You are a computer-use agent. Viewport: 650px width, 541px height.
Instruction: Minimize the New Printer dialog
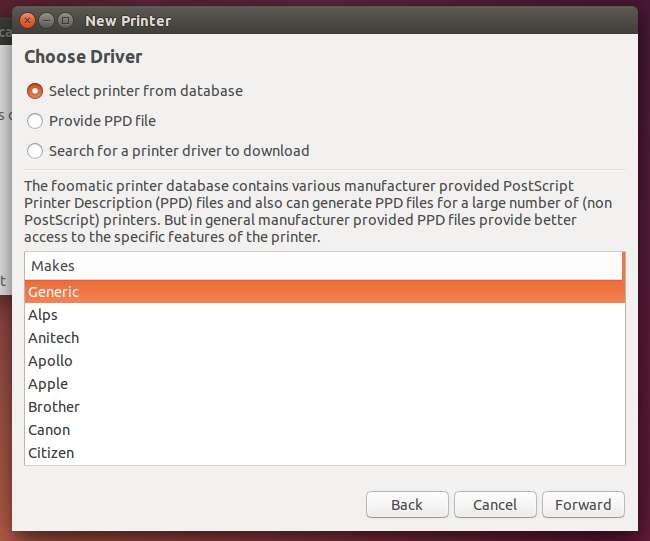point(46,20)
